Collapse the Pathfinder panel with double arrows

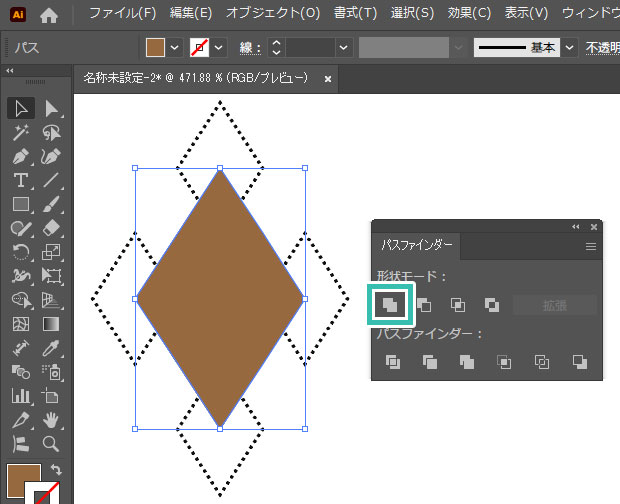[x=576, y=227]
